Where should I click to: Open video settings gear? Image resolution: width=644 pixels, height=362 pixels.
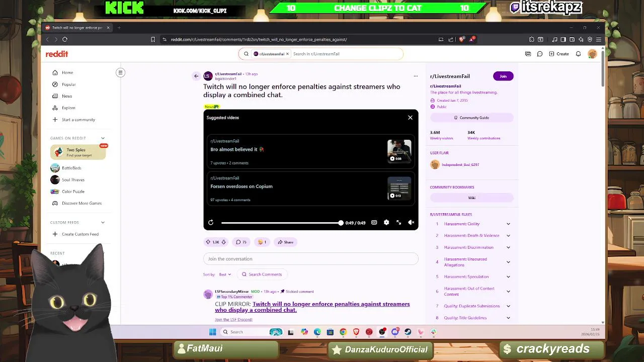pyautogui.click(x=386, y=222)
